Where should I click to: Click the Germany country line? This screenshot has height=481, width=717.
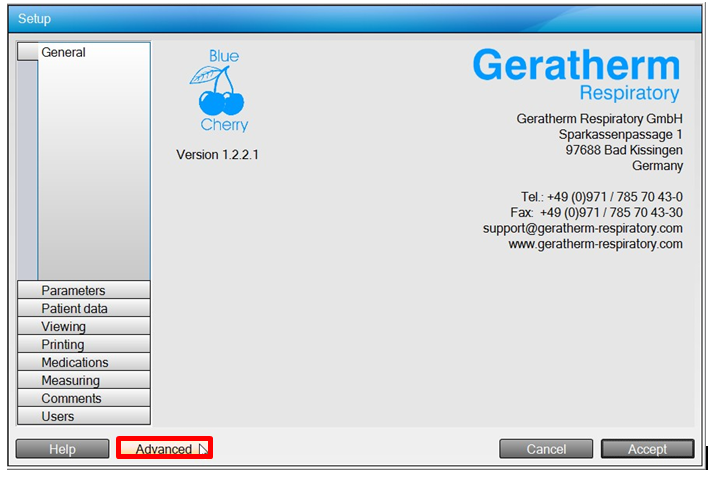(x=658, y=166)
